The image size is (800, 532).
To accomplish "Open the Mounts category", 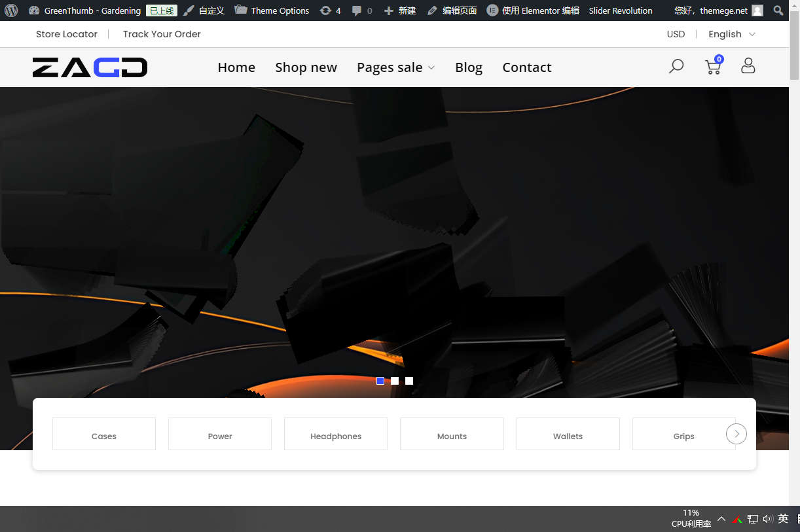I will tap(452, 434).
